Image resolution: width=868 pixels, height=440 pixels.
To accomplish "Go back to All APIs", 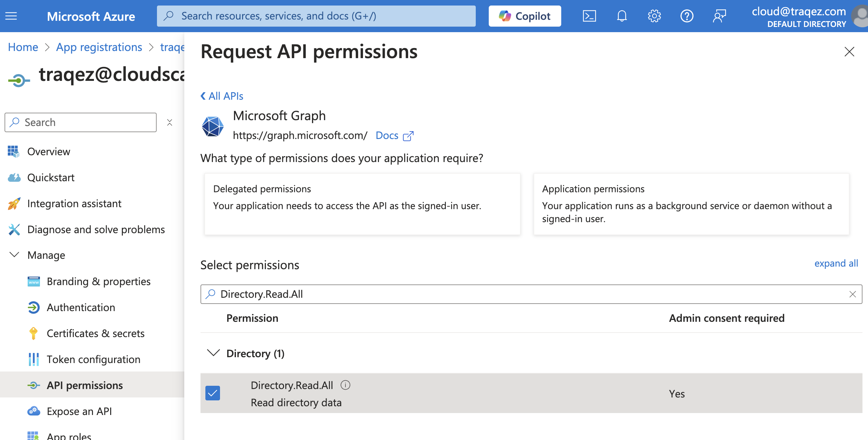I will coord(221,96).
